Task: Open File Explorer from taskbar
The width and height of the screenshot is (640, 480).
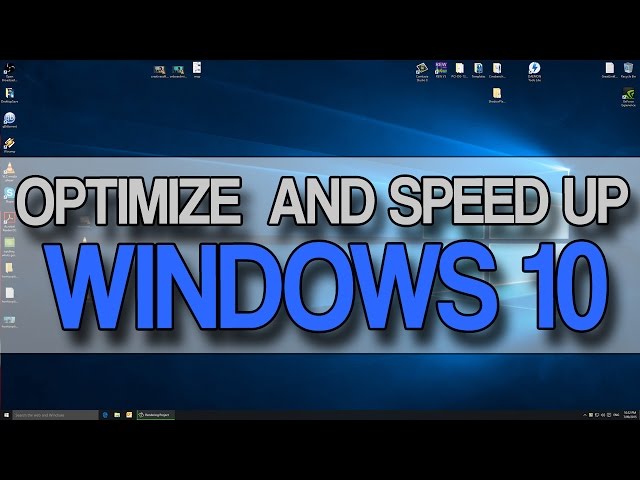Action: 117,415
